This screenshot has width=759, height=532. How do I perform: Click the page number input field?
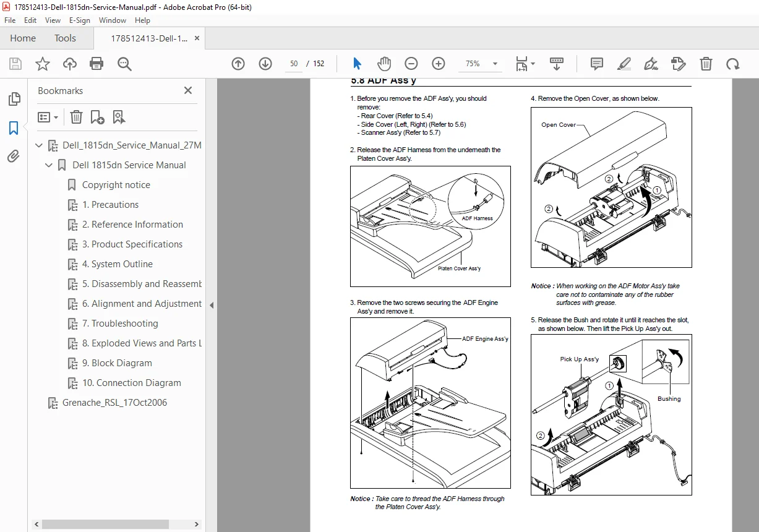[294, 64]
